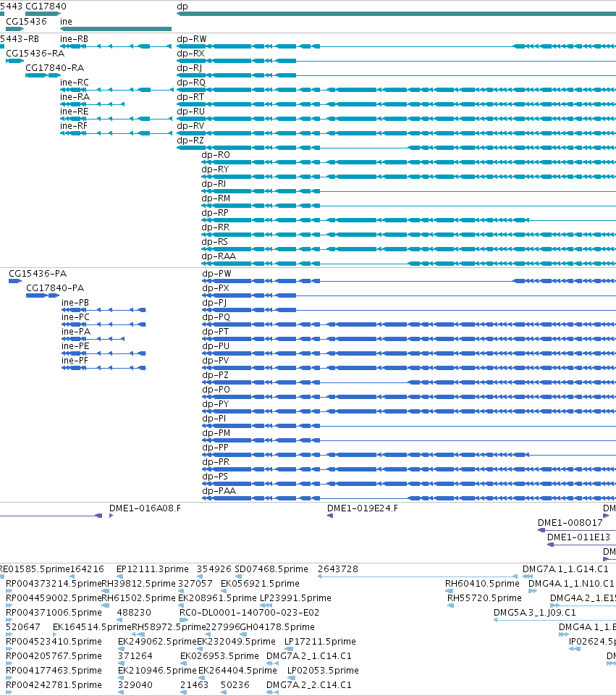Image resolution: width=616 pixels, height=696 pixels.
Task: Click EST label EK056921.5prime
Action: (x=260, y=583)
